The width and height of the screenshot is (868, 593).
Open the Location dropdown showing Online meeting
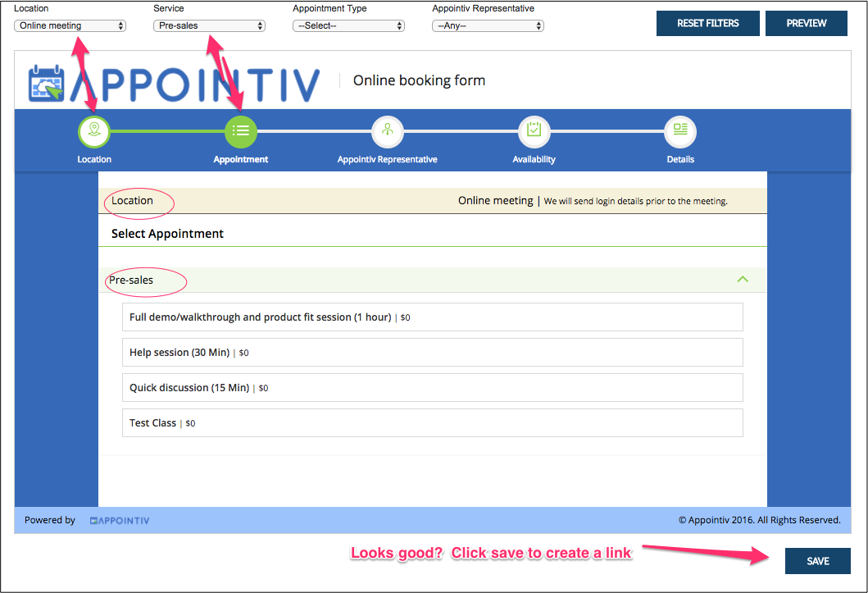pyautogui.click(x=70, y=25)
